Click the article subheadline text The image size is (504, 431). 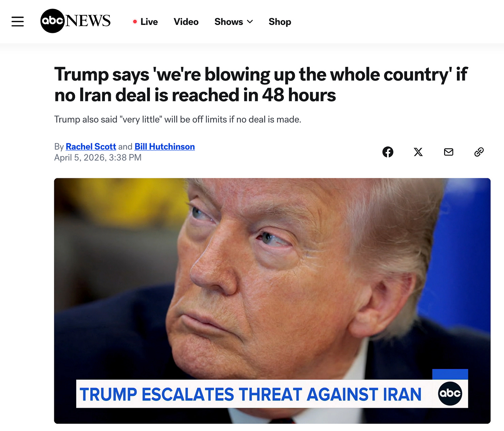[178, 119]
